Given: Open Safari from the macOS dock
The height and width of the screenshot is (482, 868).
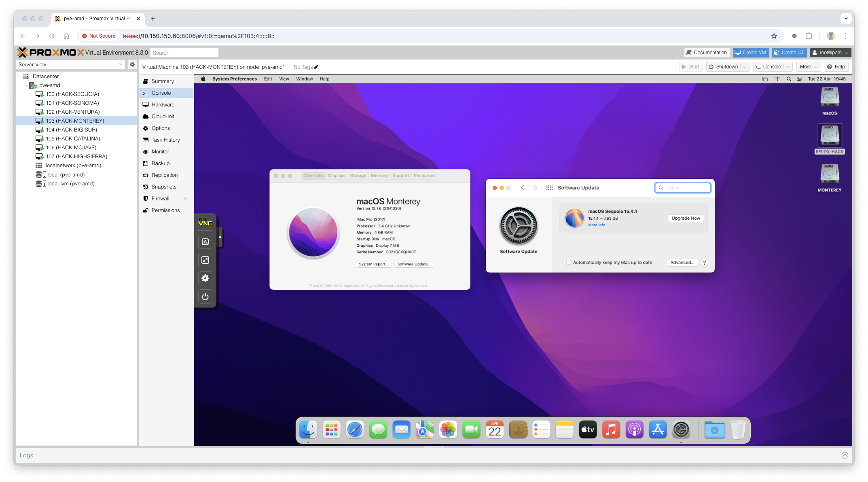Looking at the screenshot, I should [355, 430].
